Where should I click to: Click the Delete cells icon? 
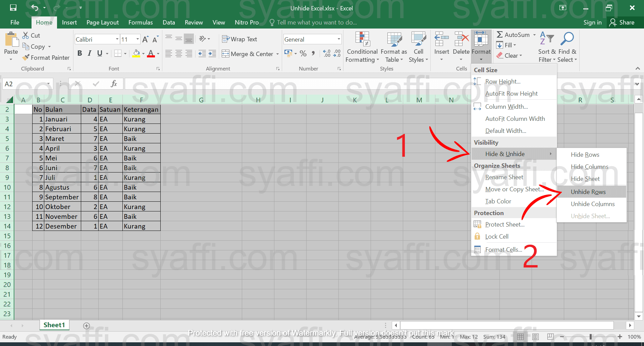point(461,39)
